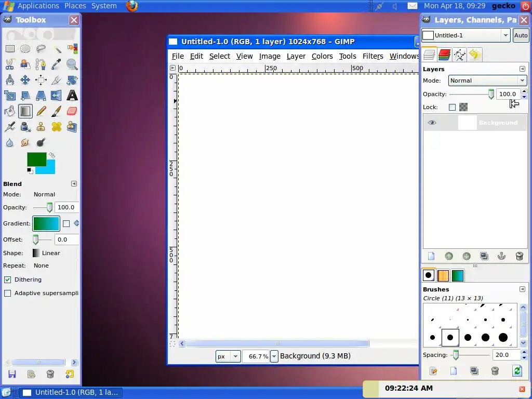This screenshot has width=532, height=399.
Task: Click the new layer icon
Action: [x=431, y=256]
